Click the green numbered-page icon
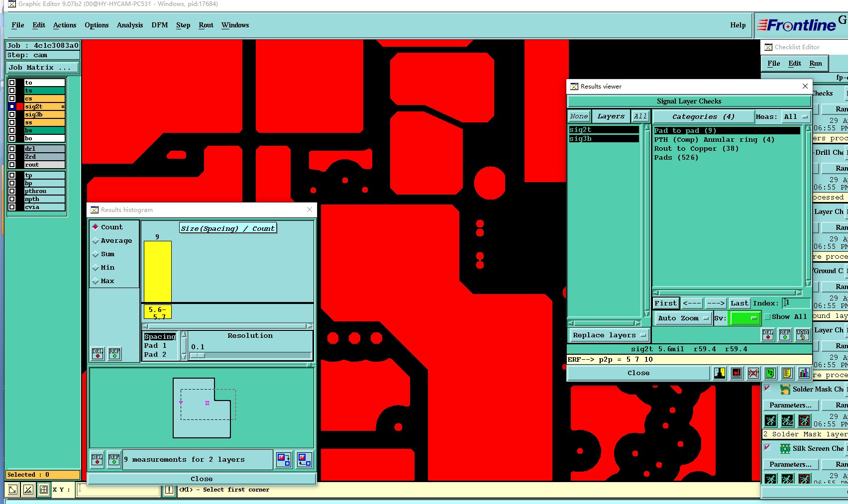The width and height of the screenshot is (848, 504). (x=770, y=373)
